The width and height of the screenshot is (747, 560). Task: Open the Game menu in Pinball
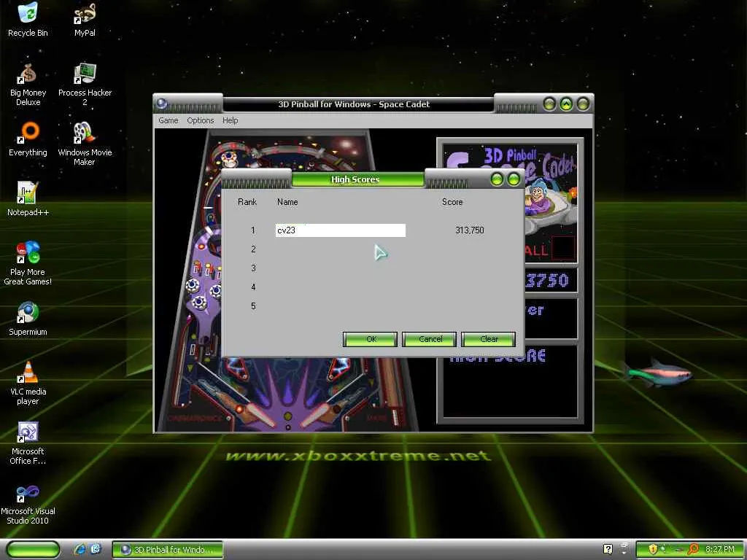(169, 120)
